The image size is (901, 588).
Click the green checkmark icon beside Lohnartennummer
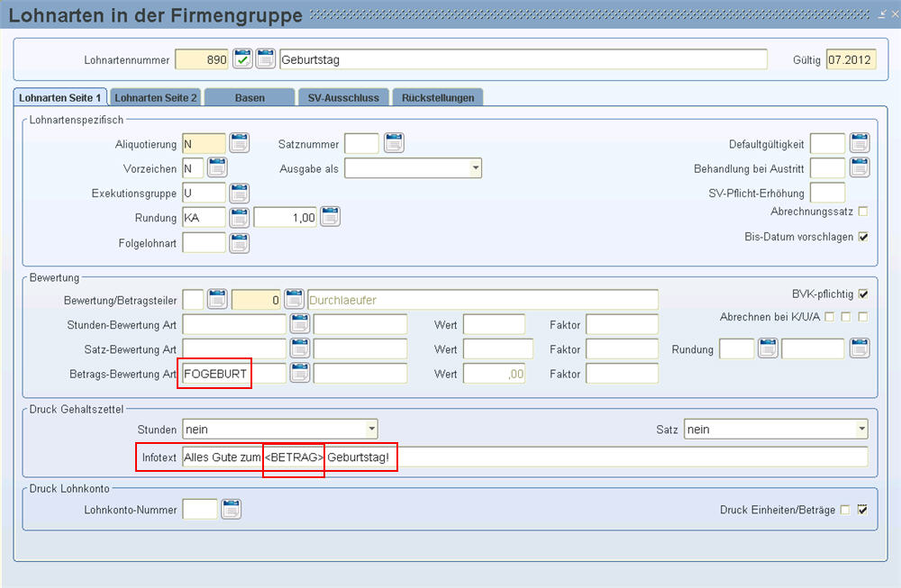coord(242,59)
